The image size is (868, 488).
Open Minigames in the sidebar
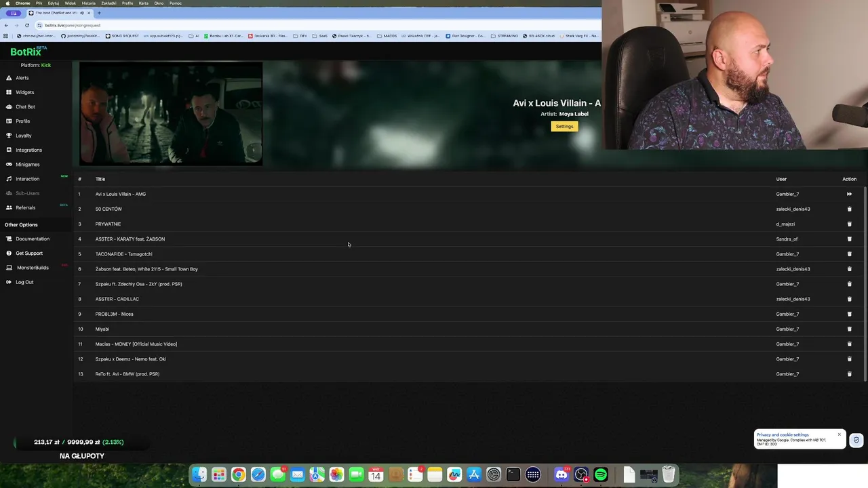27,164
